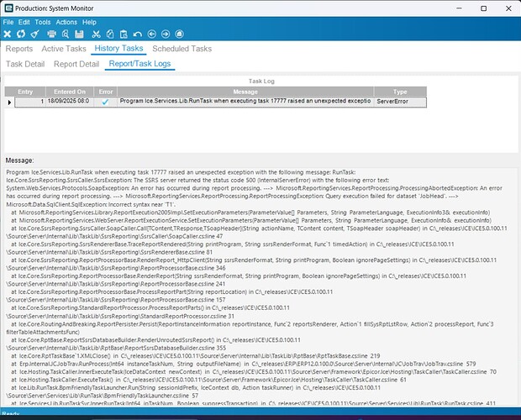The image size is (521, 420).
Task: Click the Refresh toolbar icon
Action: point(21,34)
